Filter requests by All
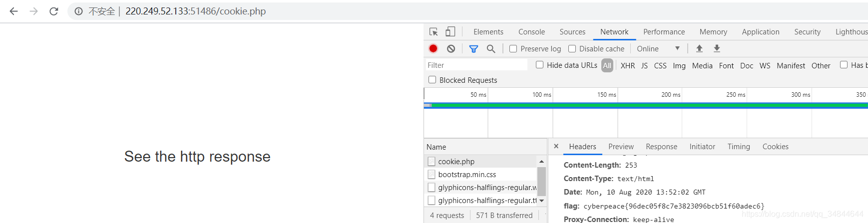The image size is (868, 223). (607, 65)
